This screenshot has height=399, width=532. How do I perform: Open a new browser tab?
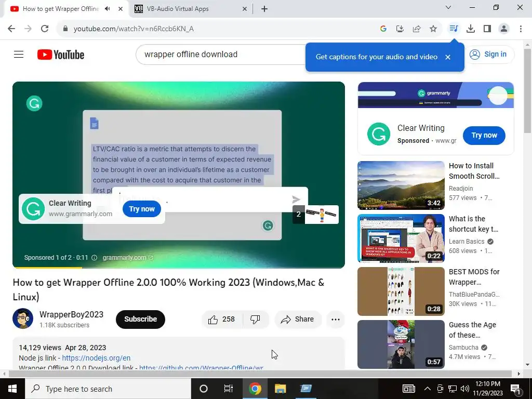click(264, 9)
